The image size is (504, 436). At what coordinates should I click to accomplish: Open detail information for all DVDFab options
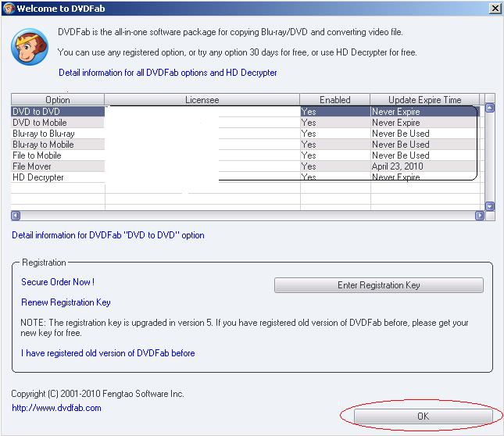coord(168,73)
